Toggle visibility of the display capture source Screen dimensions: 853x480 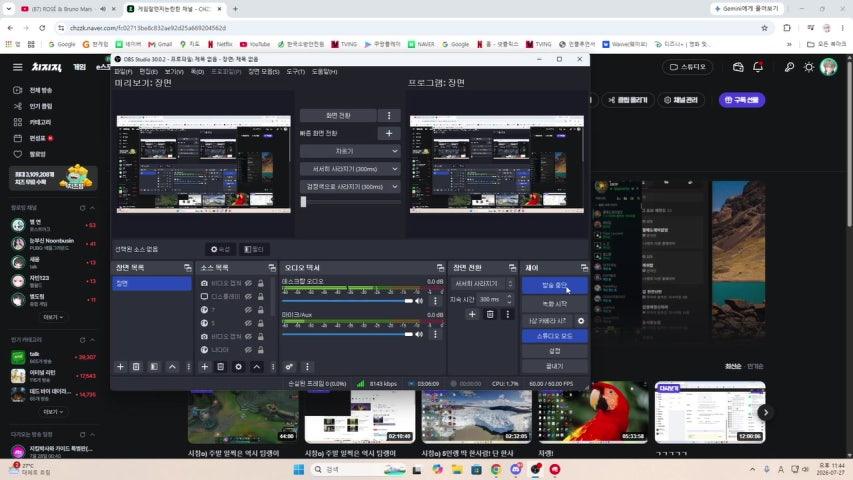tap(248, 297)
